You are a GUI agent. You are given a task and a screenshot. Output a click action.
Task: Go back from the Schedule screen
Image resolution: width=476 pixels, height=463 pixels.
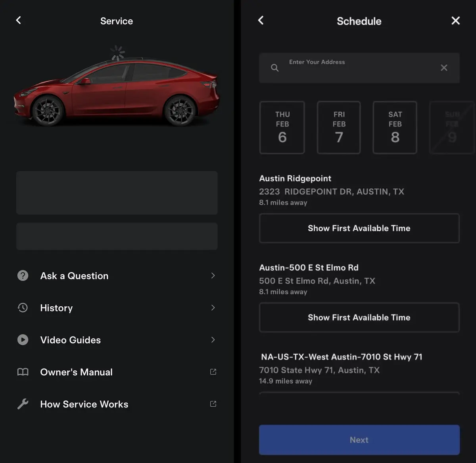(x=261, y=20)
